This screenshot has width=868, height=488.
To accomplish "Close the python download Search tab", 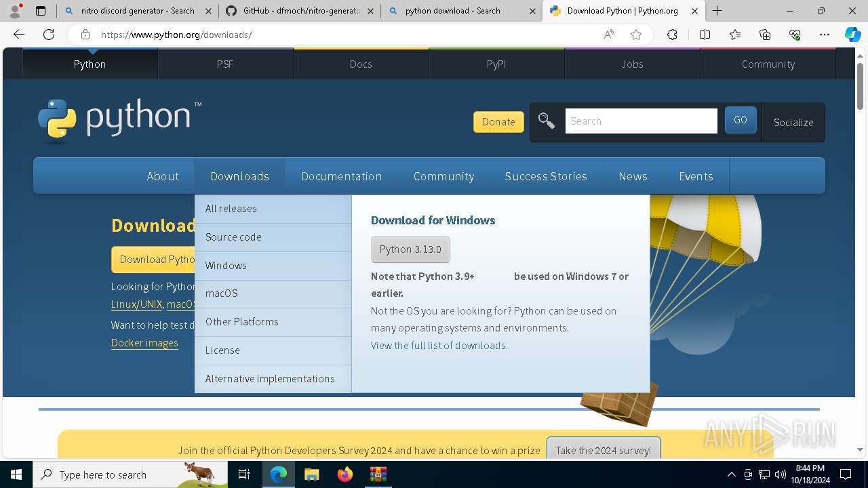I will coord(532,11).
